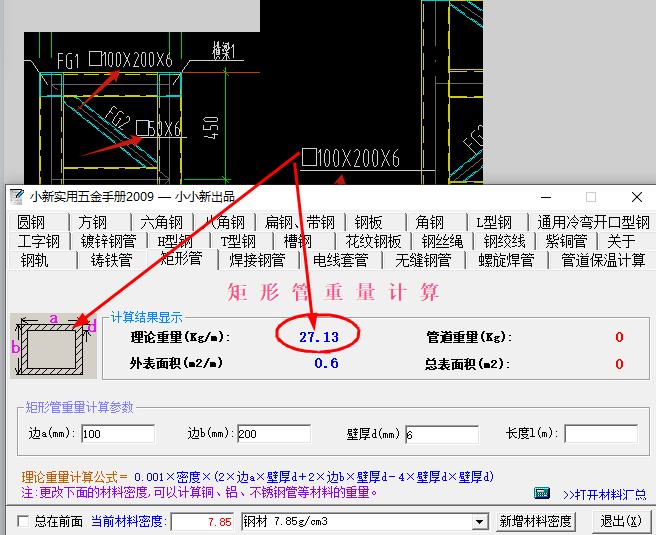The width and height of the screenshot is (656, 535).
Task: Open the 钢绞线 tab
Action: (x=504, y=241)
